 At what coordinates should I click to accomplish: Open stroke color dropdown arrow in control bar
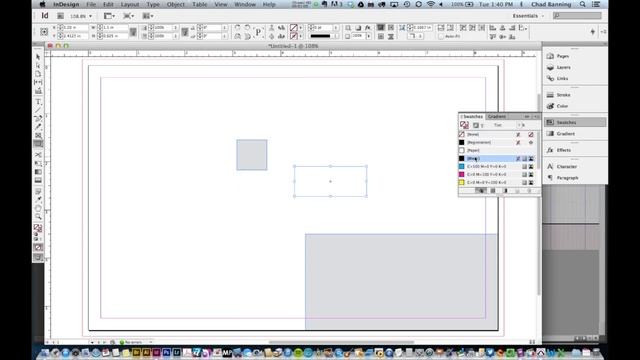pyautogui.click(x=301, y=36)
